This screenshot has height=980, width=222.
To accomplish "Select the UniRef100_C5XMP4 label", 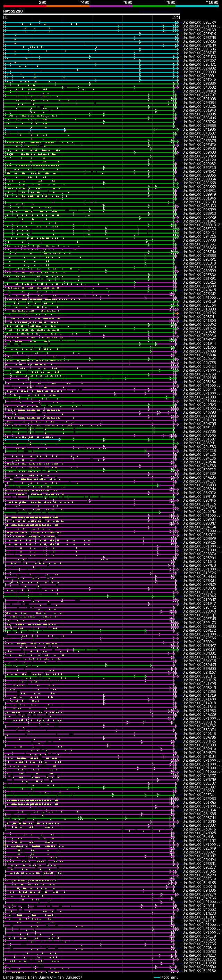I will tap(199, 860).
